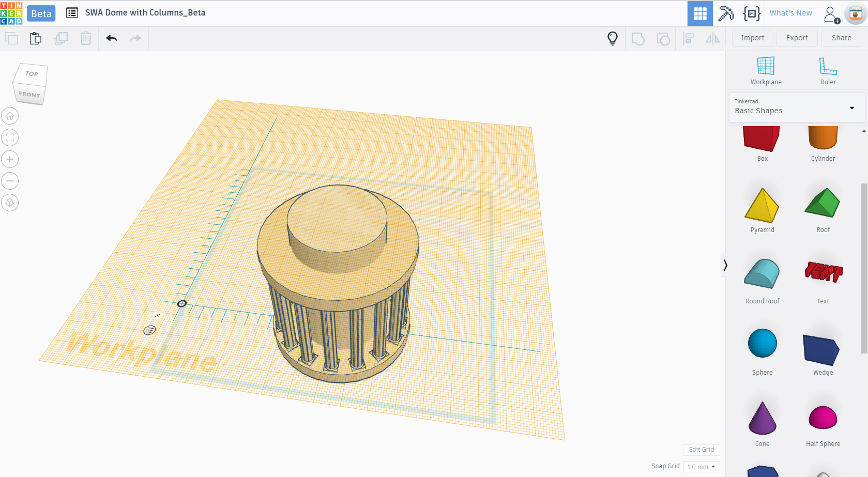This screenshot has height=477, width=868.
Task: Click the Zoom in plus icon
Action: click(x=10, y=159)
